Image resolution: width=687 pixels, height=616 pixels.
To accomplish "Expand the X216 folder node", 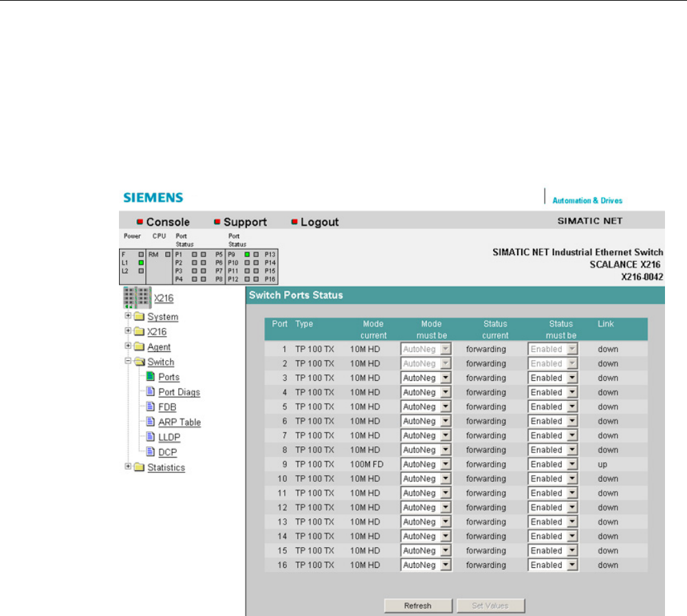I will click(x=128, y=331).
